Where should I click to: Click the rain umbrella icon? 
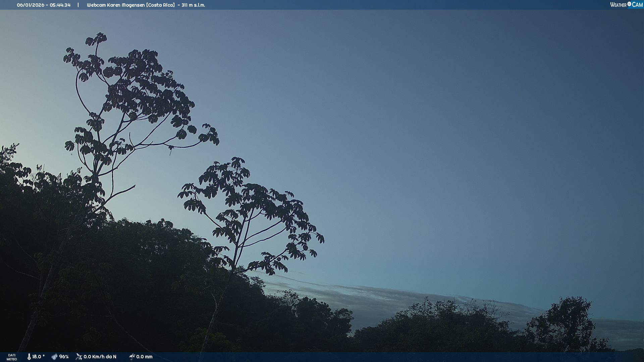(132, 357)
